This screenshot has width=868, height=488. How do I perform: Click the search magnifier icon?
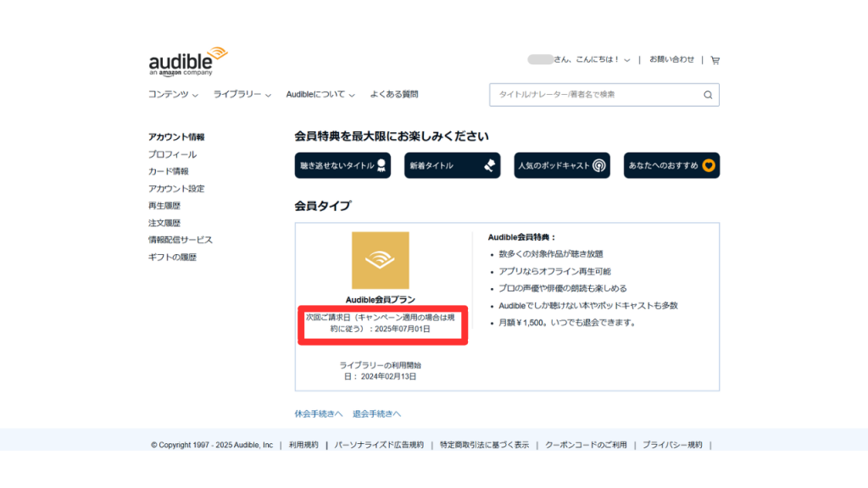point(707,94)
